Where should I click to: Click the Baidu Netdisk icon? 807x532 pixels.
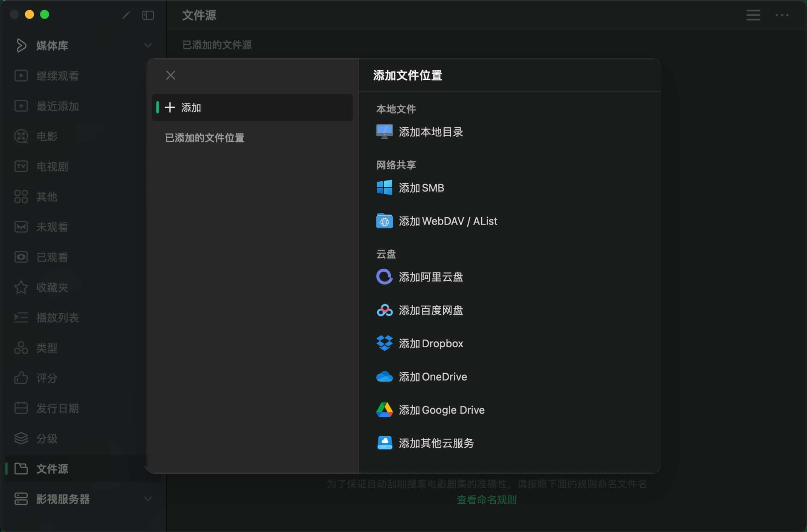point(384,310)
